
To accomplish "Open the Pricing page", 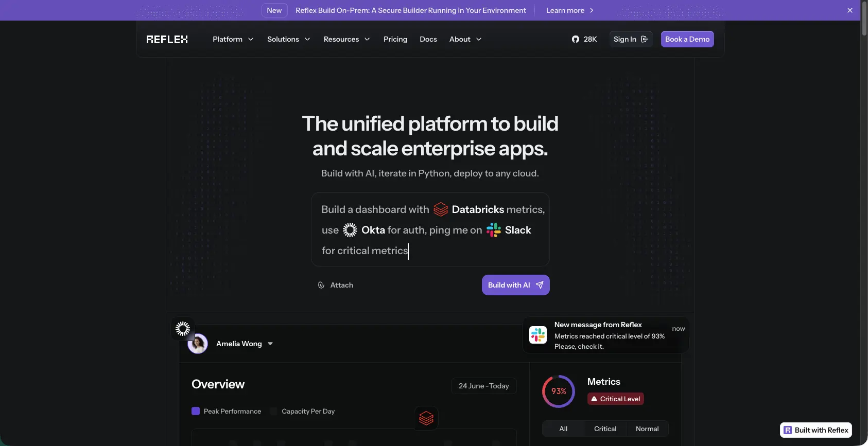I will (x=395, y=39).
